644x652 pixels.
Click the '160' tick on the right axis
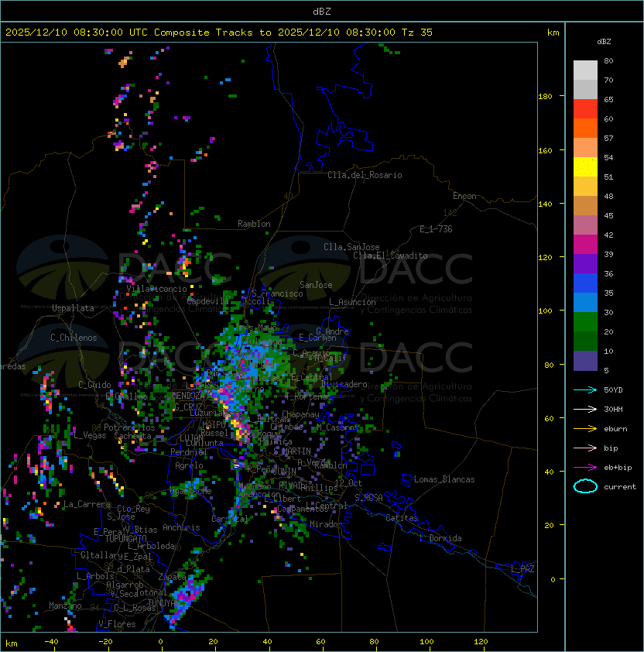point(545,150)
